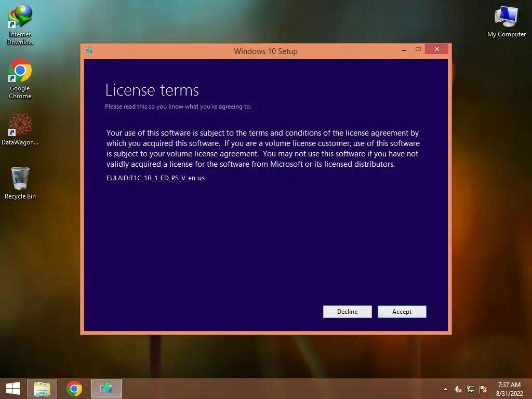Open Google Chrome desktop shortcut
The height and width of the screenshot is (399, 532).
(x=20, y=79)
